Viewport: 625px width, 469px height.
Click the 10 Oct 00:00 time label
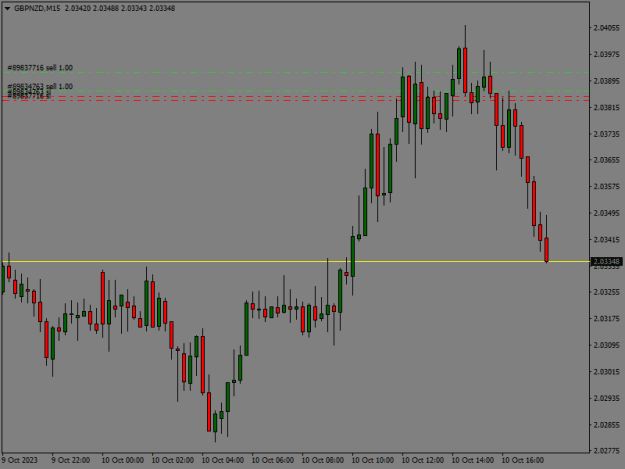pos(123,460)
